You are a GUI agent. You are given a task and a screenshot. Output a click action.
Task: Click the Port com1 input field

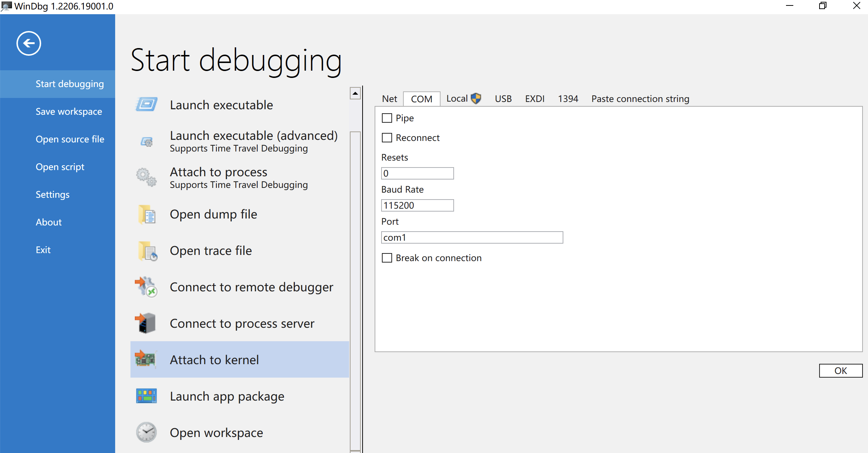(x=472, y=237)
